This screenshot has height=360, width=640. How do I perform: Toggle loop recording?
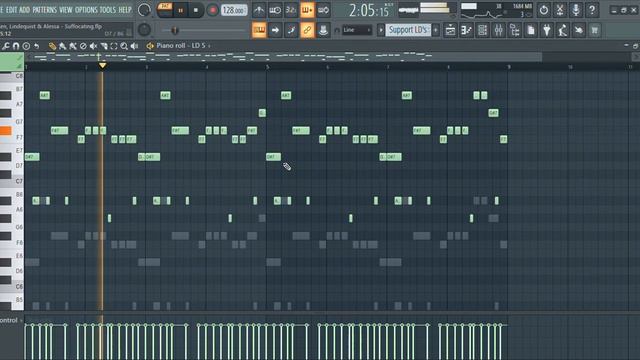pos(323,10)
